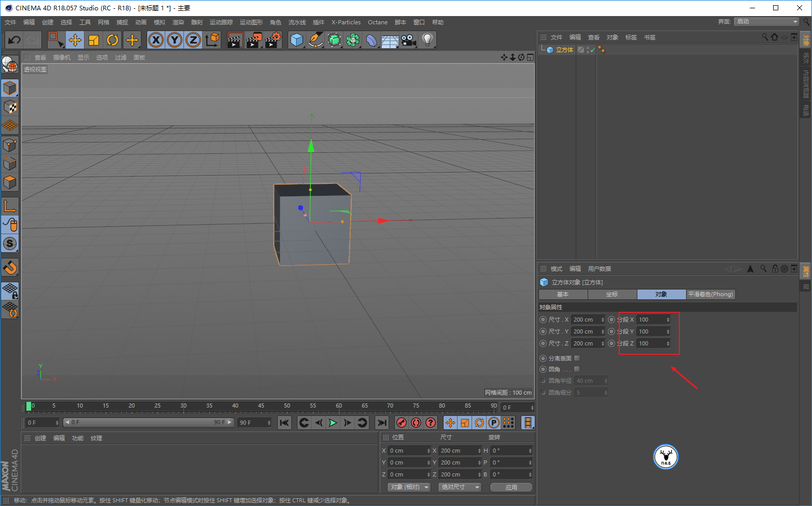Image resolution: width=812 pixels, height=506 pixels.
Task: Toggle the 分段 Y animation dot
Action: [611, 331]
